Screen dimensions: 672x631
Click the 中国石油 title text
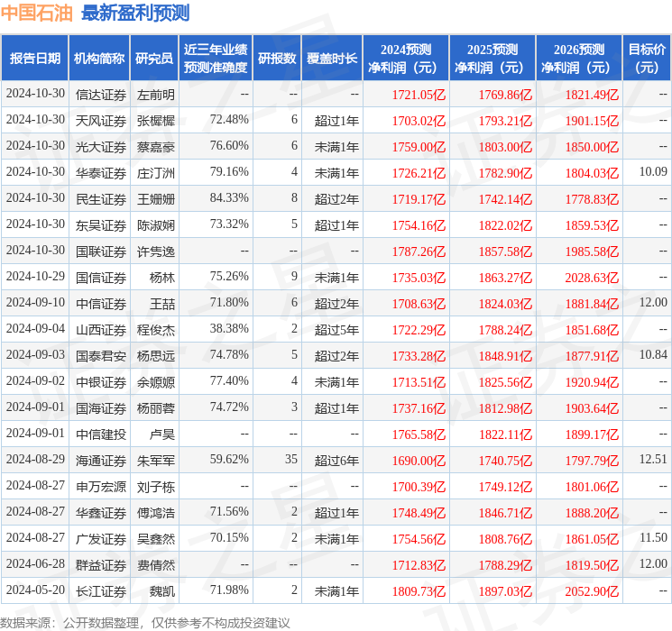[x=37, y=13]
